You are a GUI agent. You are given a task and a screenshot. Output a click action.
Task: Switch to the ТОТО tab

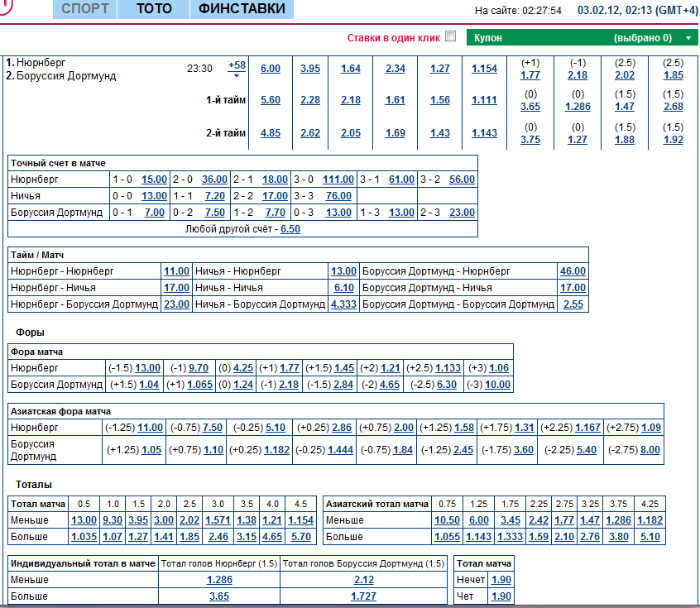pyautogui.click(x=154, y=9)
